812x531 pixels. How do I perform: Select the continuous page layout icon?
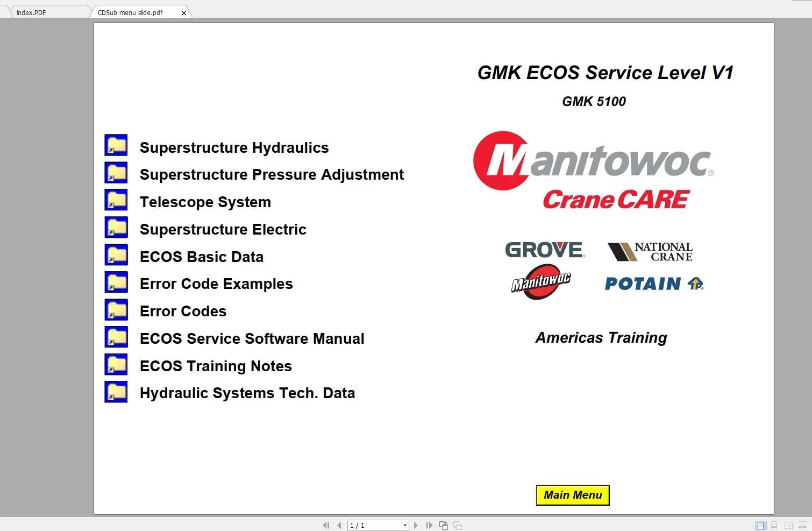(x=774, y=525)
